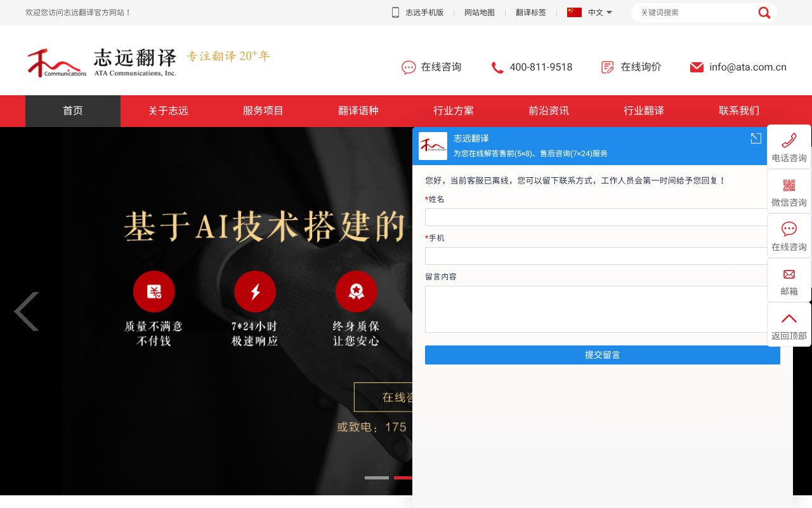Select the second carousel pagination dot
812x508 pixels.
405,478
